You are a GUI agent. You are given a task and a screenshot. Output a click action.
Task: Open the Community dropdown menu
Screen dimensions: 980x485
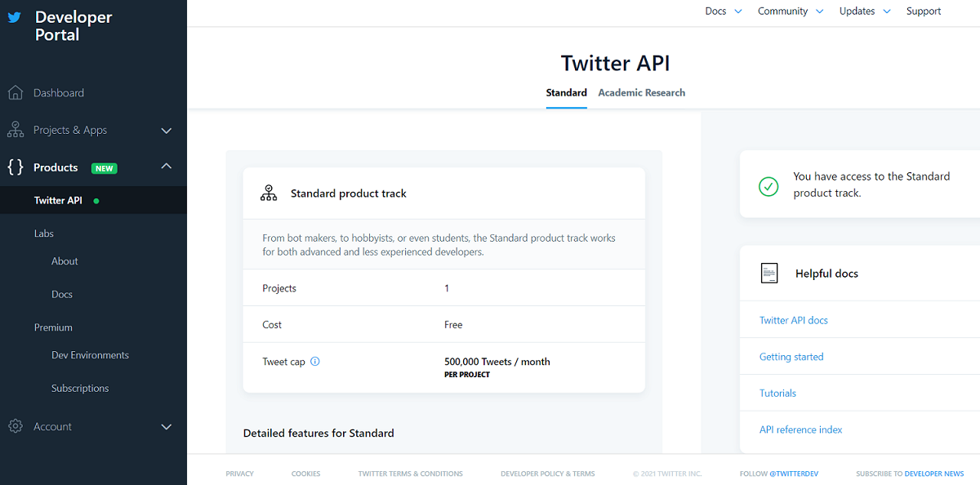pos(791,11)
